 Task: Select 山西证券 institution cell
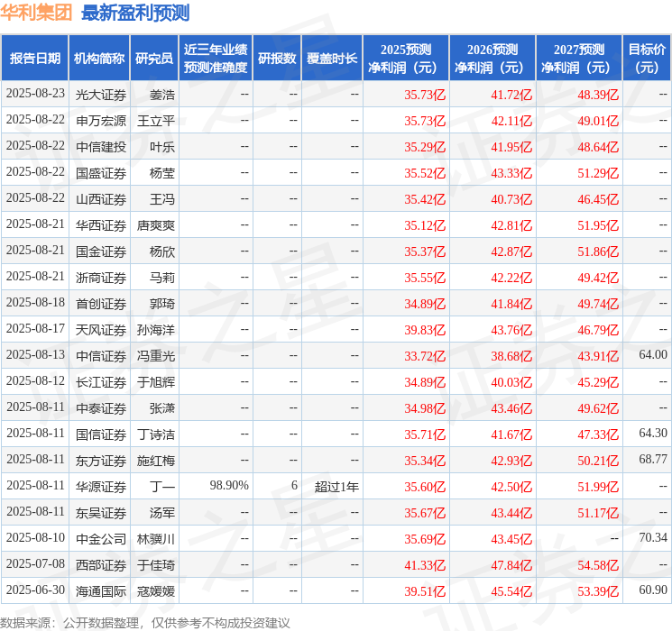pyautogui.click(x=101, y=199)
